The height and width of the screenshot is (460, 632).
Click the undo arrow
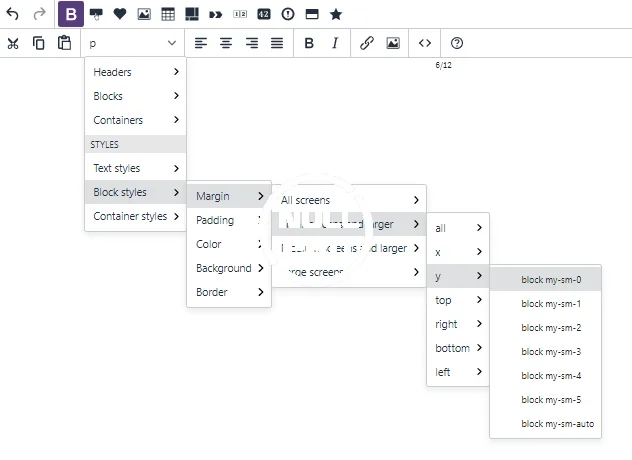pos(13,14)
